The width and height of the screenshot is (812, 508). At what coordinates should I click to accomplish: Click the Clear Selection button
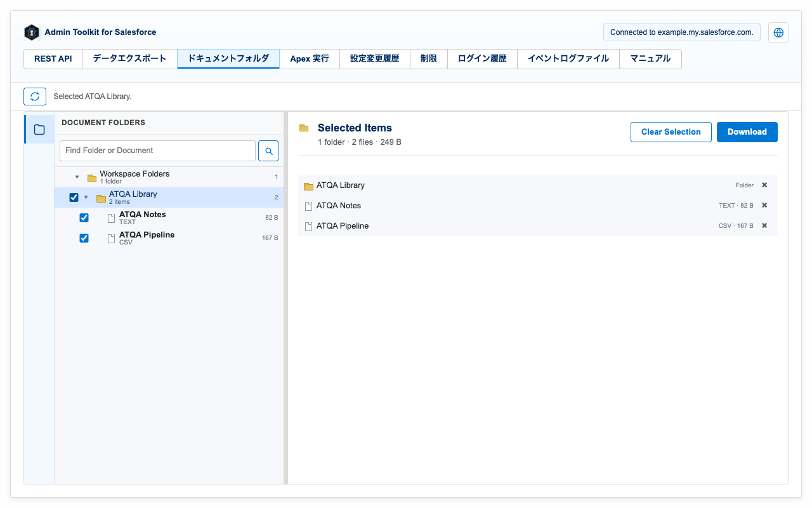671,132
